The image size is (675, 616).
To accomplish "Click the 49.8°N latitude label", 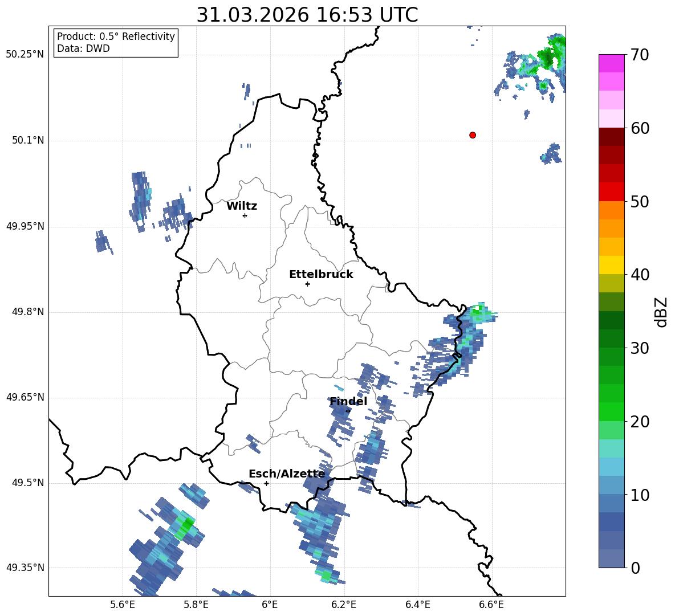I will click(28, 312).
